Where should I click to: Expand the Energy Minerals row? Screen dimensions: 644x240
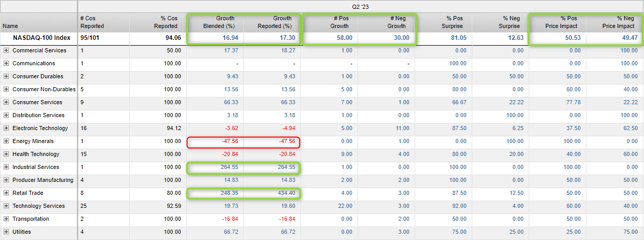(x=6, y=142)
